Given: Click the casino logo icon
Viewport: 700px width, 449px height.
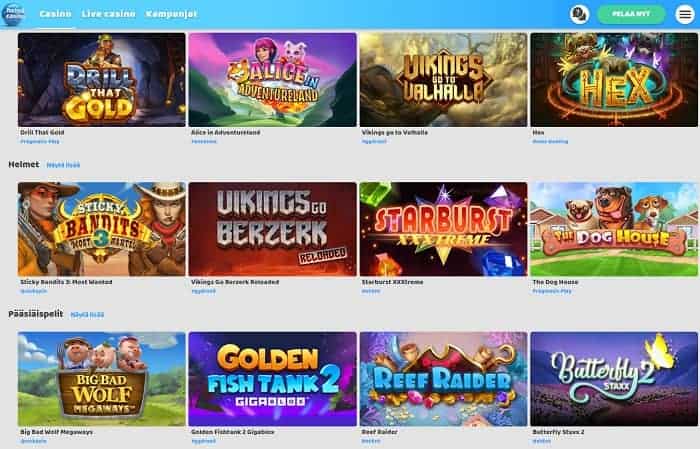Looking at the screenshot, I should click(x=13, y=14).
